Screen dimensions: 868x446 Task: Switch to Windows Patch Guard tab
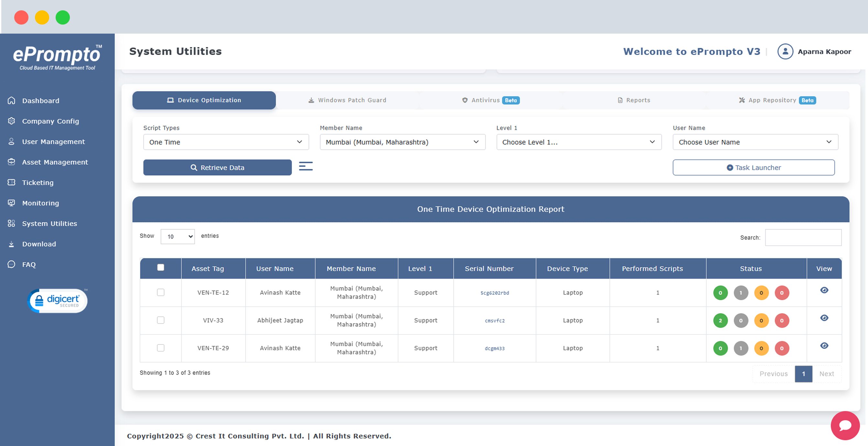point(347,100)
